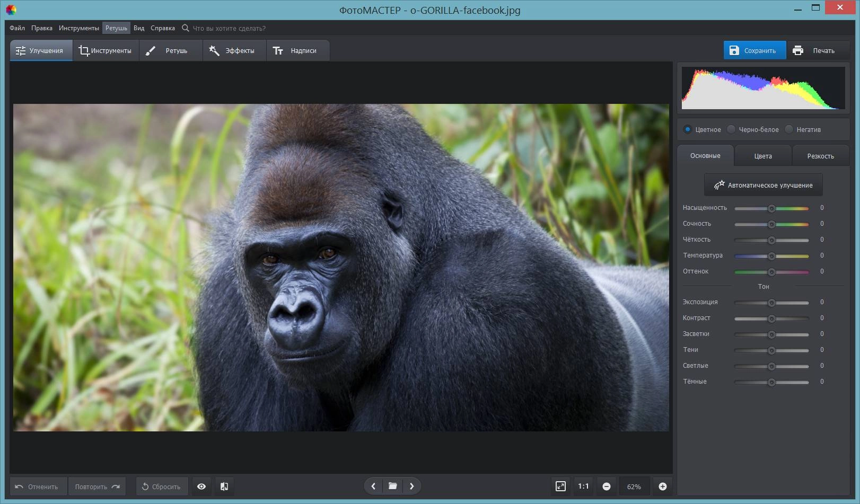Image resolution: width=860 pixels, height=504 pixels.
Task: Switch to the Основные tab
Action: tap(705, 156)
